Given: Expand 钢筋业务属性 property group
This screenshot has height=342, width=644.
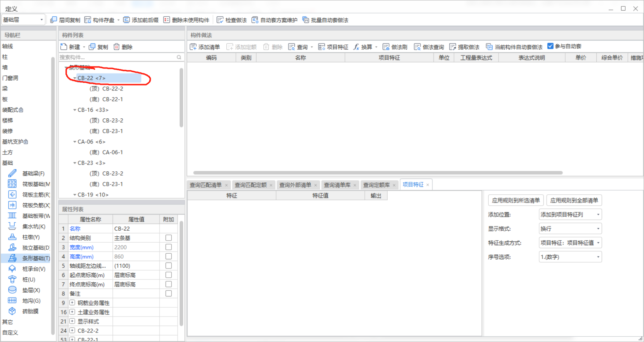Looking at the screenshot, I should [x=72, y=303].
